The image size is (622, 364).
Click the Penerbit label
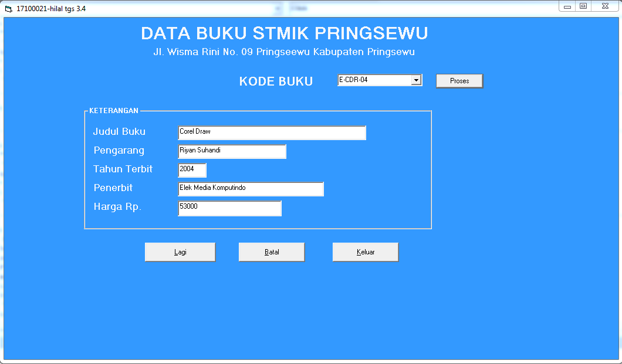click(x=113, y=188)
